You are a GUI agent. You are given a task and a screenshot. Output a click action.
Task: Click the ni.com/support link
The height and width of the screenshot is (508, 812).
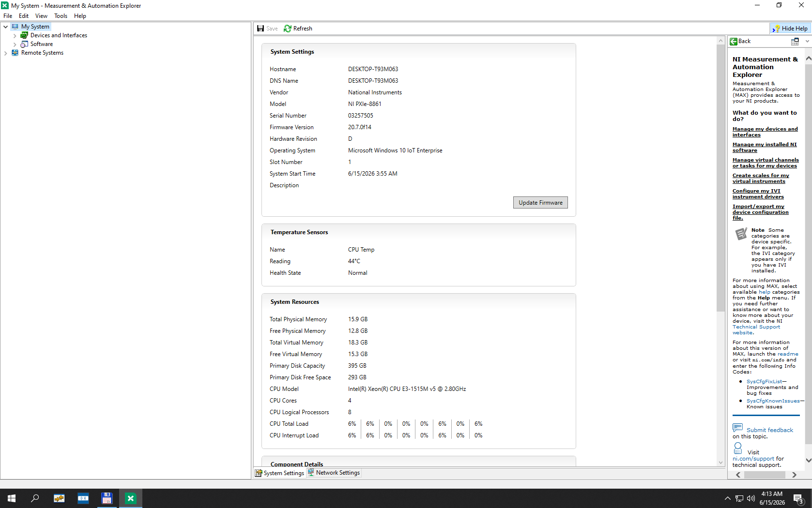point(753,459)
